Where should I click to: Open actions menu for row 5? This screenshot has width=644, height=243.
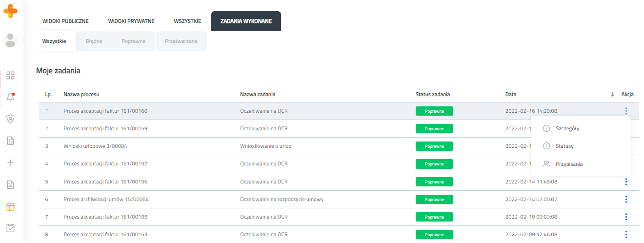625,182
